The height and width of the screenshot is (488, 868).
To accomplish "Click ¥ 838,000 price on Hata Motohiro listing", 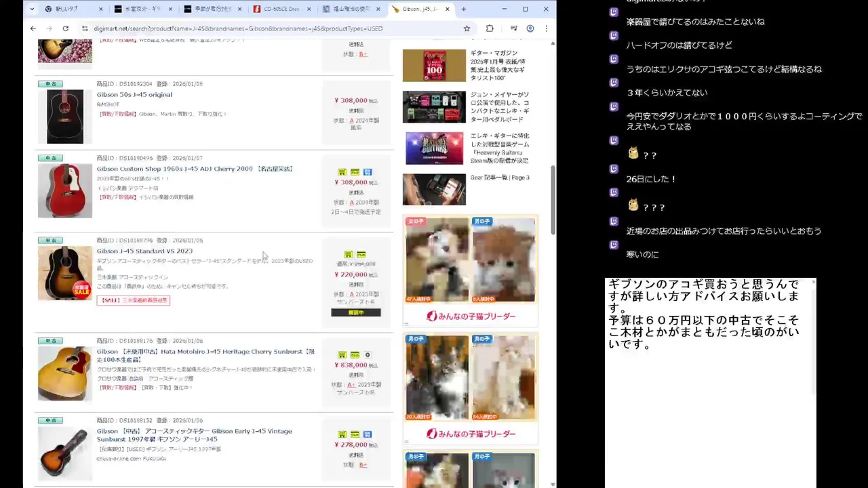I will pyautogui.click(x=351, y=365).
